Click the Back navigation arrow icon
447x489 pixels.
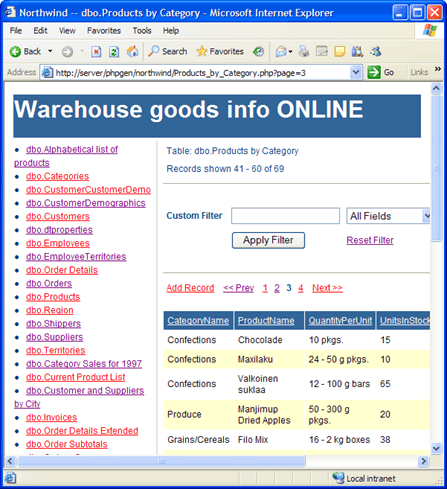(x=15, y=52)
